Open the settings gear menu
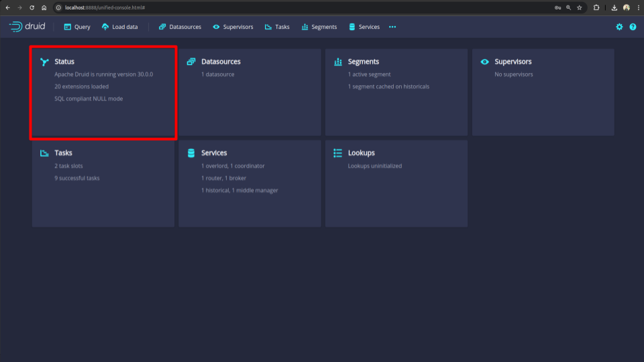 tap(619, 27)
